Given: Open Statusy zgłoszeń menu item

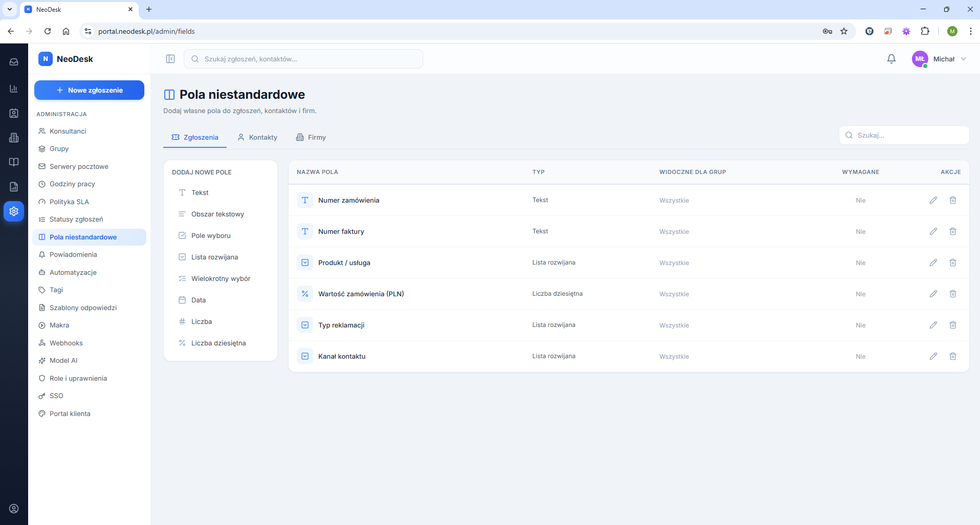Looking at the screenshot, I should click(x=89, y=219).
